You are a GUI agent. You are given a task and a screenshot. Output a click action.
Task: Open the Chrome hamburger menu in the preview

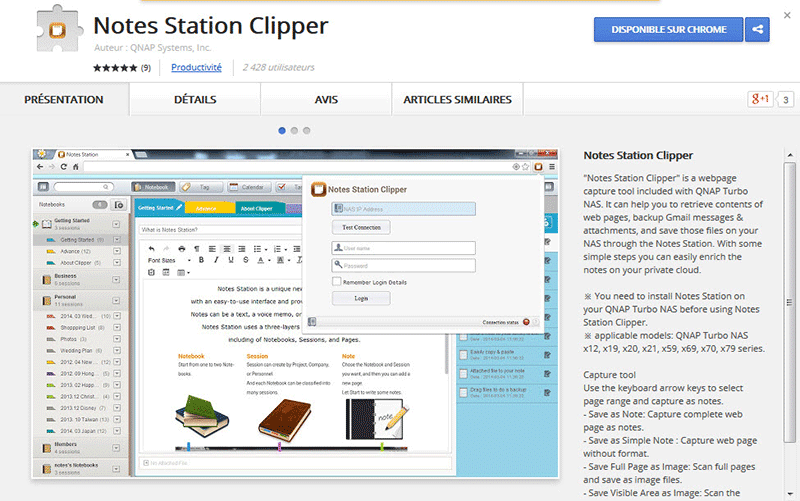552,167
